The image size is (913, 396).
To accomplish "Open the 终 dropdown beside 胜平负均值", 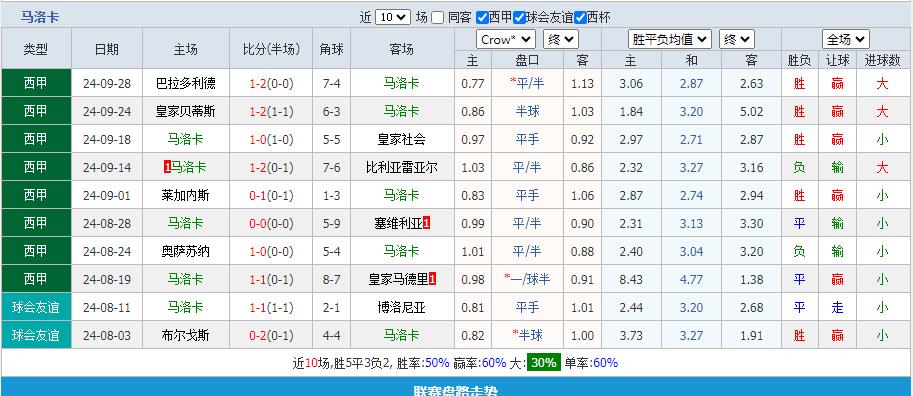I will (x=737, y=40).
